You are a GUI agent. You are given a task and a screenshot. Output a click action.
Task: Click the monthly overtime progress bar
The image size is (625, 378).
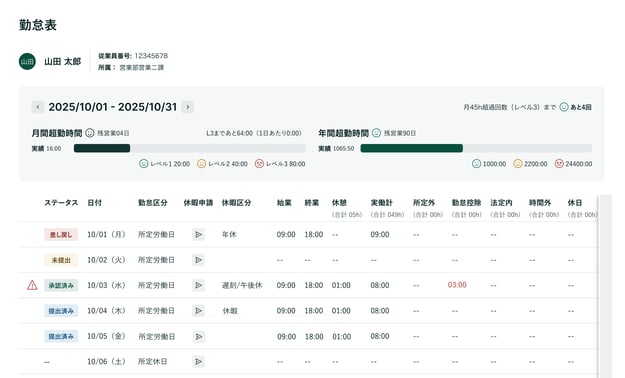coord(190,148)
